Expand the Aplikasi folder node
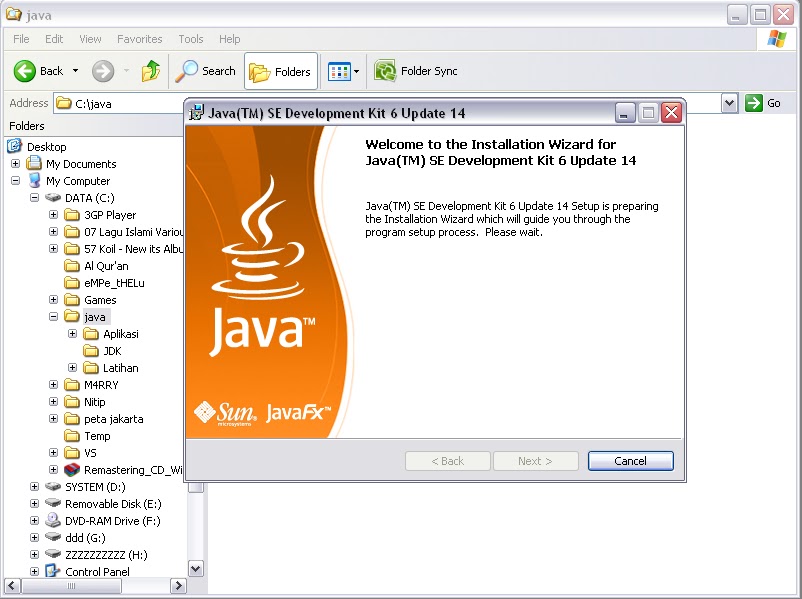 [72, 334]
